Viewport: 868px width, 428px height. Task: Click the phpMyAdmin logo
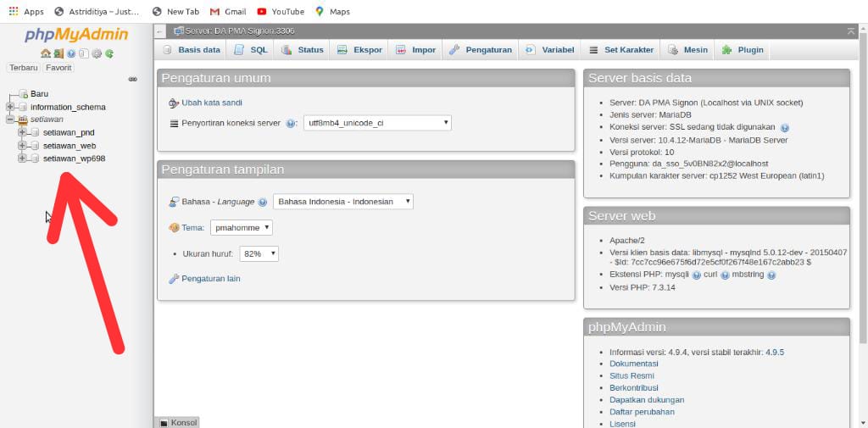pos(76,35)
